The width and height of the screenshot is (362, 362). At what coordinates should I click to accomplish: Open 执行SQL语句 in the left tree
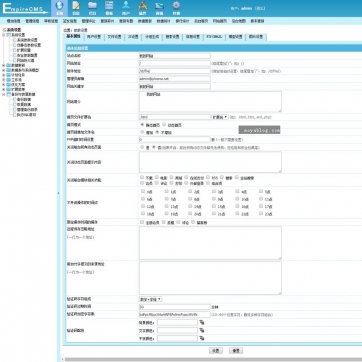[26, 115]
